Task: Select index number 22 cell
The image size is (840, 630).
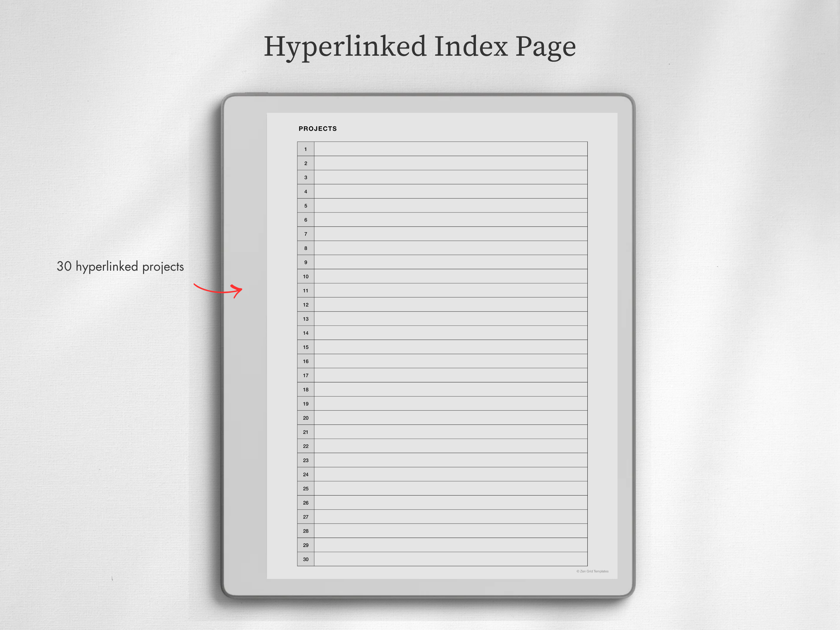Action: point(306,446)
